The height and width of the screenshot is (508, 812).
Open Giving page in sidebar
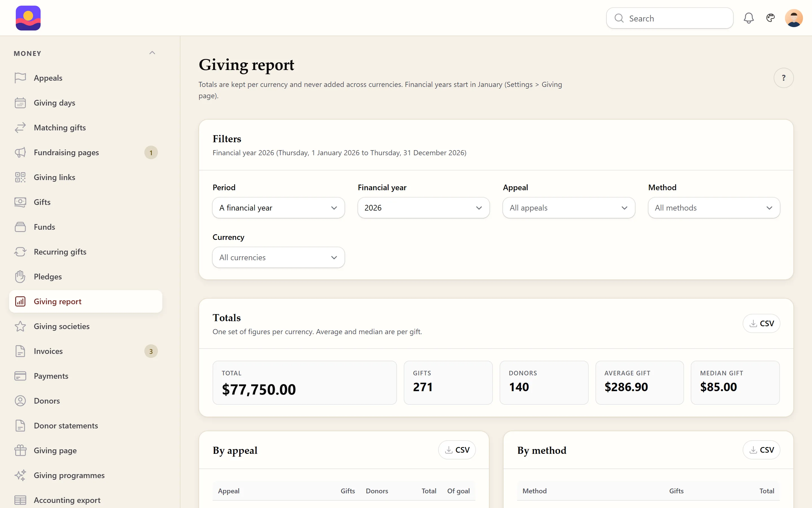click(x=85, y=450)
